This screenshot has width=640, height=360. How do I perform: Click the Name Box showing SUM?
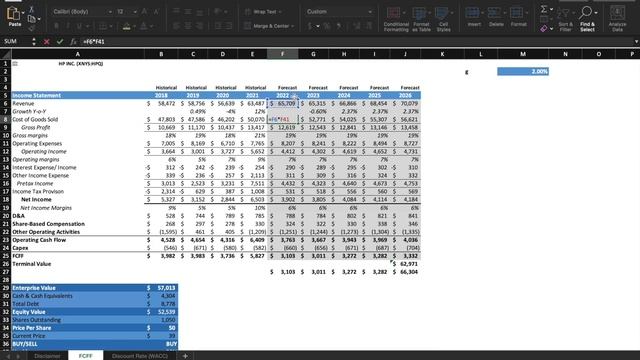coord(16,42)
